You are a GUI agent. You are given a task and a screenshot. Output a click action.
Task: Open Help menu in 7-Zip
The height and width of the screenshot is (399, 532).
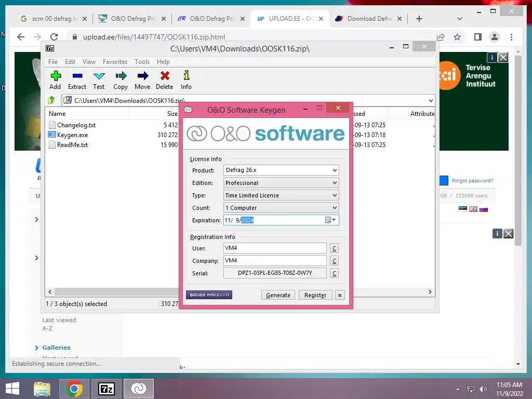coord(163,62)
